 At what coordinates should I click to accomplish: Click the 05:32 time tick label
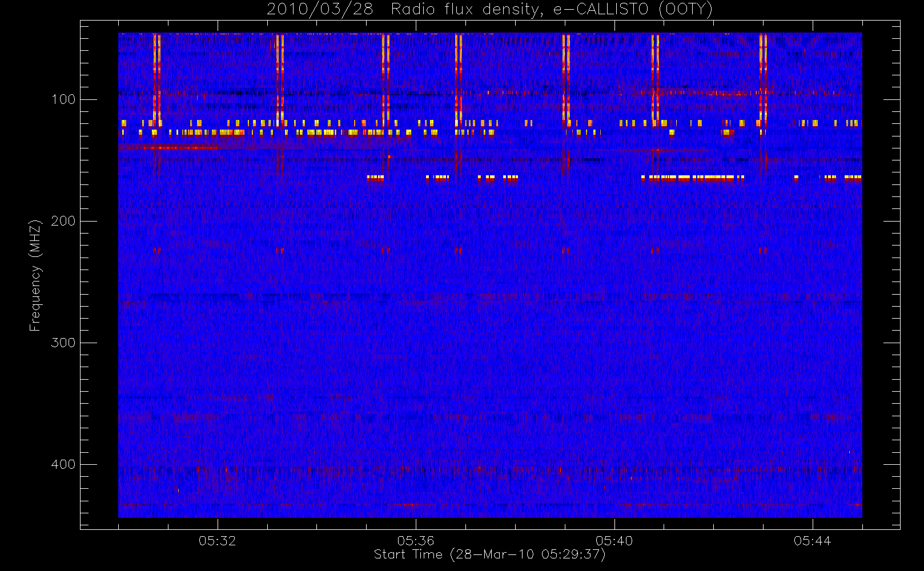click(x=217, y=541)
